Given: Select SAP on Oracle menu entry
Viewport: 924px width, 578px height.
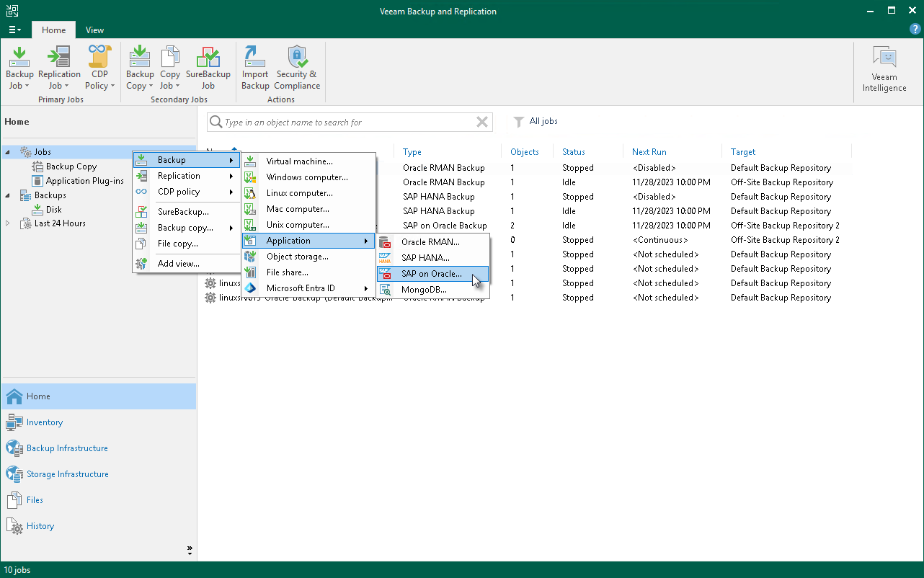Looking at the screenshot, I should pyautogui.click(x=431, y=274).
